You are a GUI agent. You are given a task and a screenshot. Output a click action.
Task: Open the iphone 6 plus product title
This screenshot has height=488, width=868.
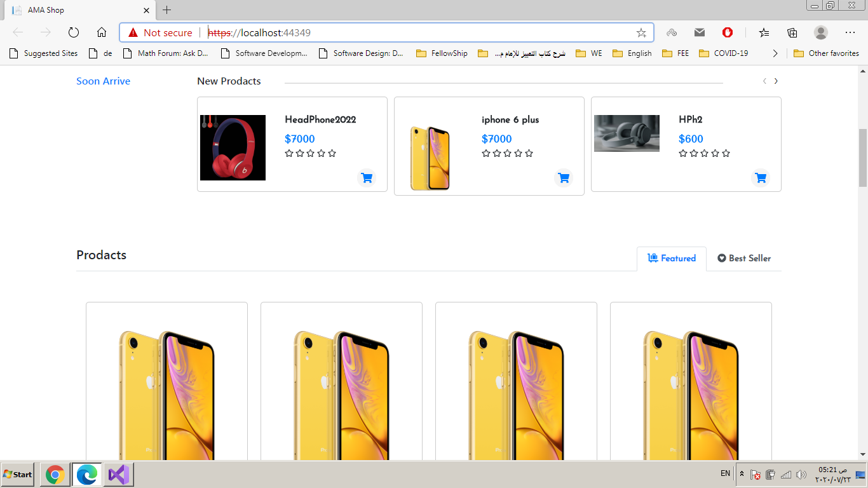click(x=510, y=119)
